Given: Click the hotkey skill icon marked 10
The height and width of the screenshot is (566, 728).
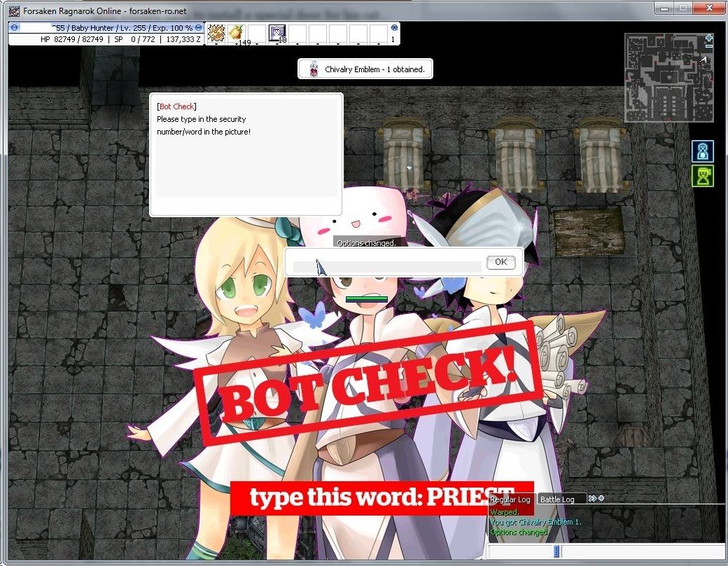Looking at the screenshot, I should tap(277, 34).
